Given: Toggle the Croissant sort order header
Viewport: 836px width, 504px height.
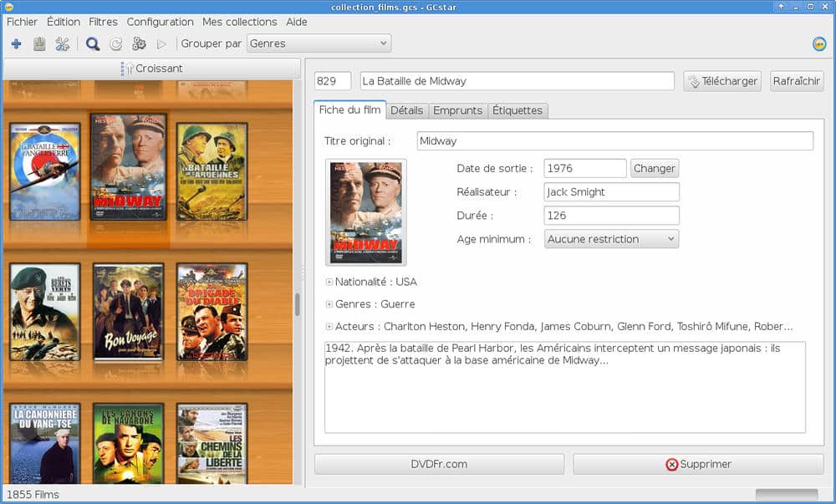Looking at the screenshot, I should point(152,69).
